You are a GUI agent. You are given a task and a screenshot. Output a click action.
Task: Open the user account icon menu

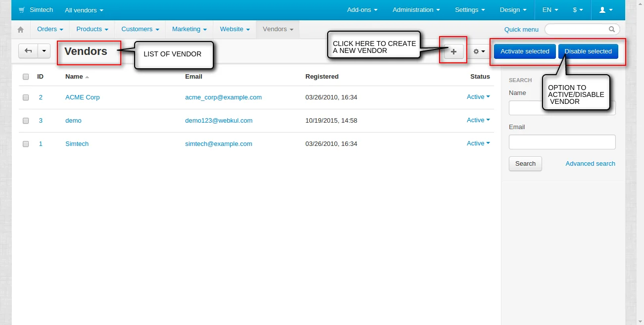(x=606, y=10)
